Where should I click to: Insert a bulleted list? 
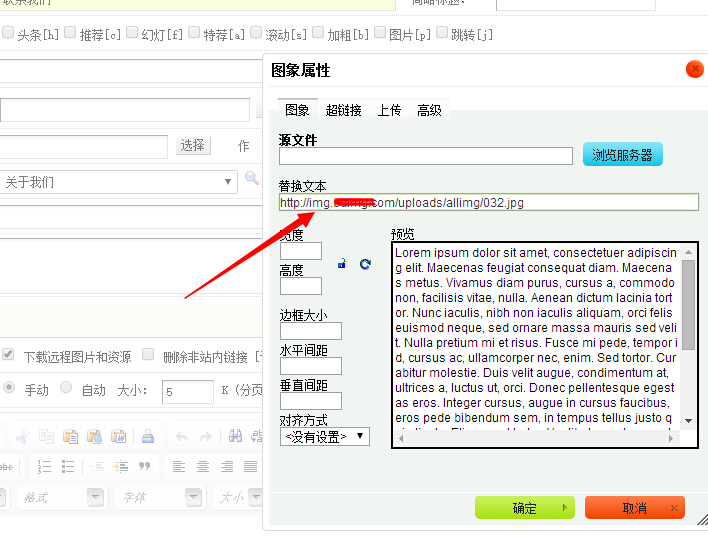click(68, 466)
